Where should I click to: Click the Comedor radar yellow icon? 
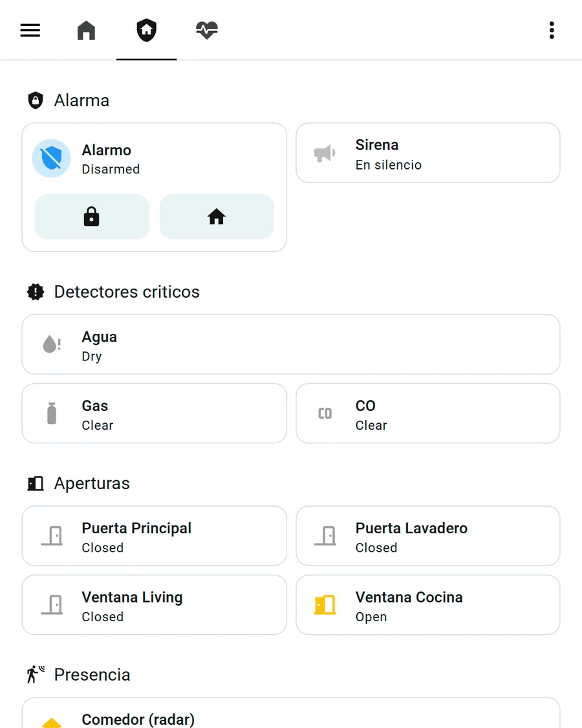coord(52,723)
